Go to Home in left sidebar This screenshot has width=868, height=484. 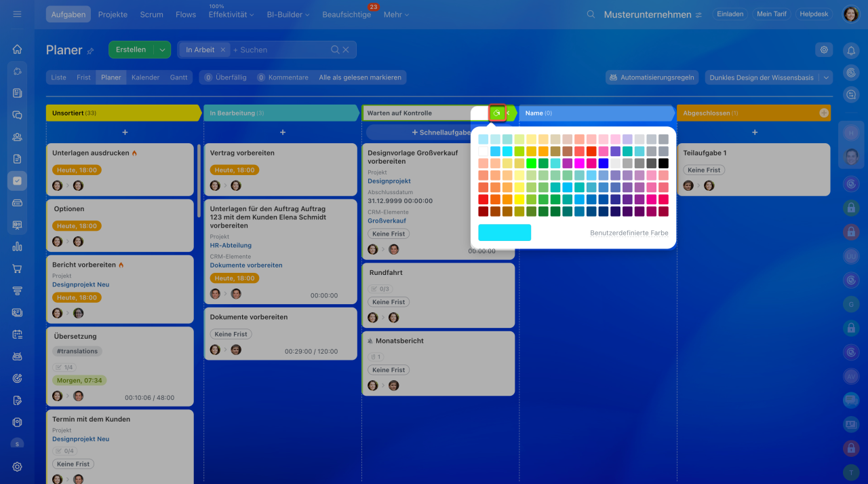(17, 49)
